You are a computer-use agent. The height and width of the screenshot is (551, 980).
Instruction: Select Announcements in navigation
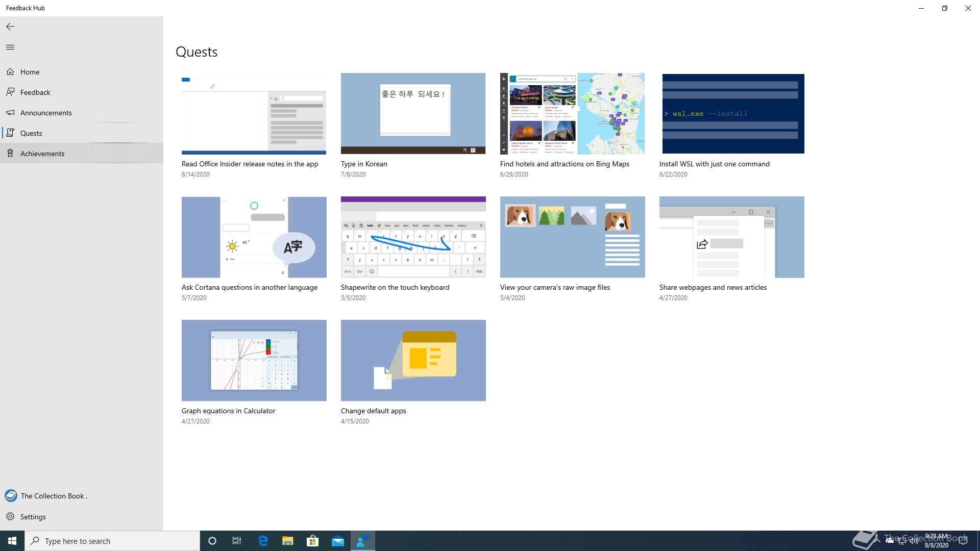[x=46, y=113]
